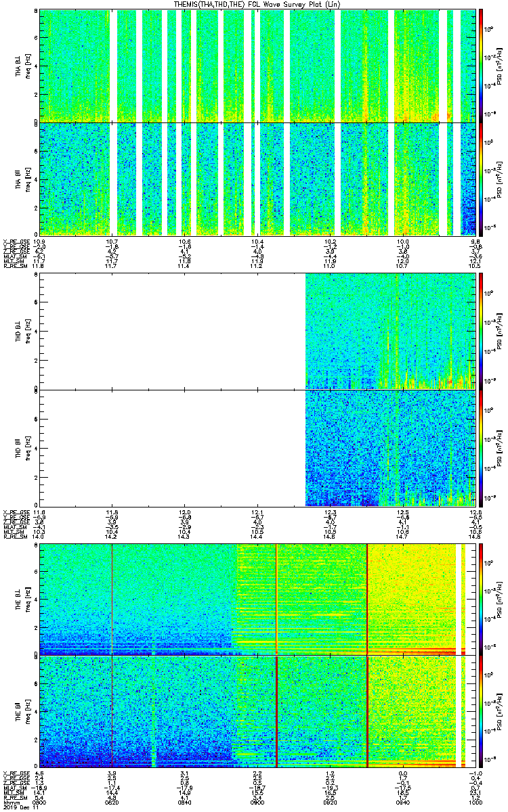
Task: Click the THE B⊥ PSD color bar
Action: click(481, 600)
